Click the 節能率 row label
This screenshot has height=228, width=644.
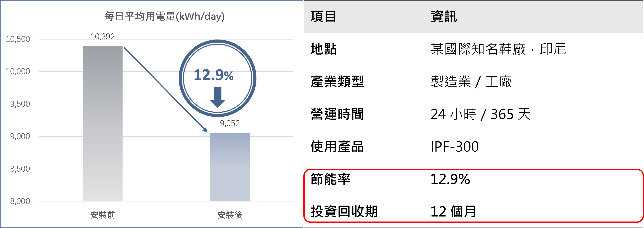(x=330, y=179)
